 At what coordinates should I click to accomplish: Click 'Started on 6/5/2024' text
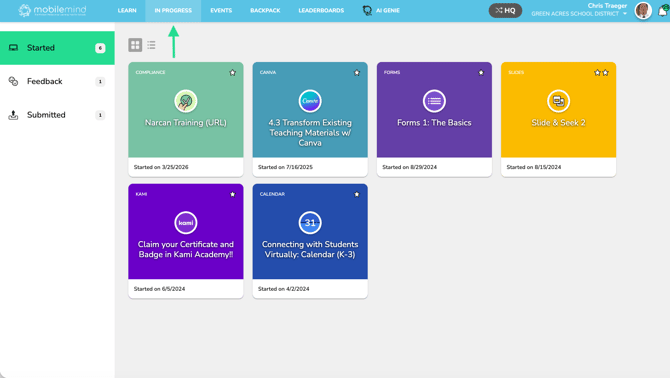(x=159, y=289)
